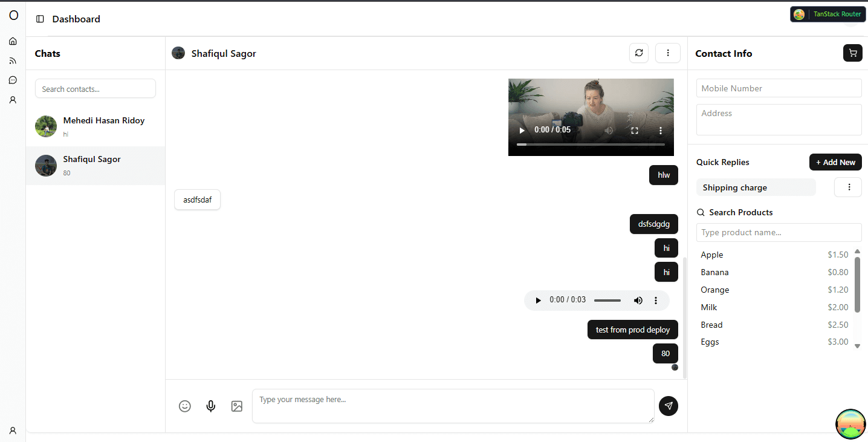This screenshot has width=868, height=442.
Task: Click the '80' message bubble
Action: [666, 353]
